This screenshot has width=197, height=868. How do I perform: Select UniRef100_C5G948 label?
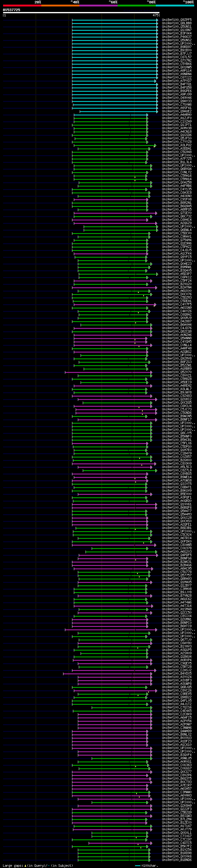tap(177, 152)
